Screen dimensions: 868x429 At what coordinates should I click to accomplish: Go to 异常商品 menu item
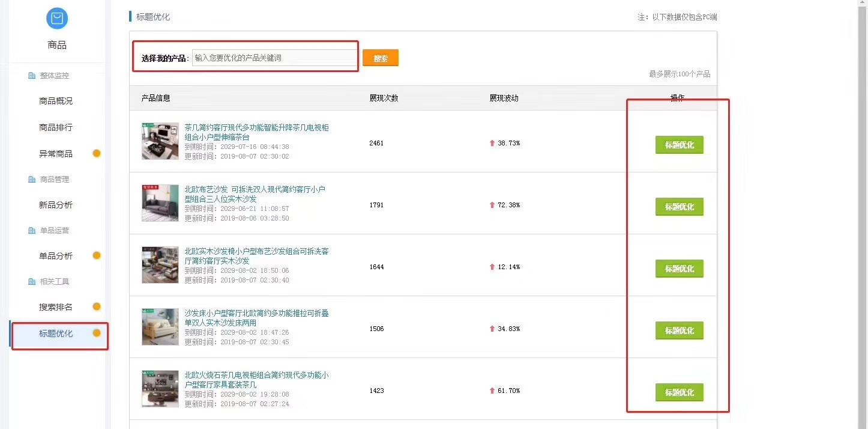(56, 154)
